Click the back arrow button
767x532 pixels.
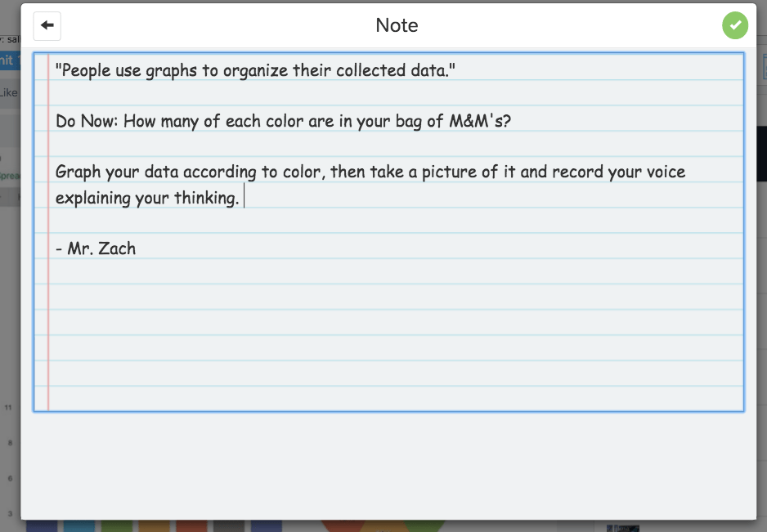pyautogui.click(x=47, y=25)
